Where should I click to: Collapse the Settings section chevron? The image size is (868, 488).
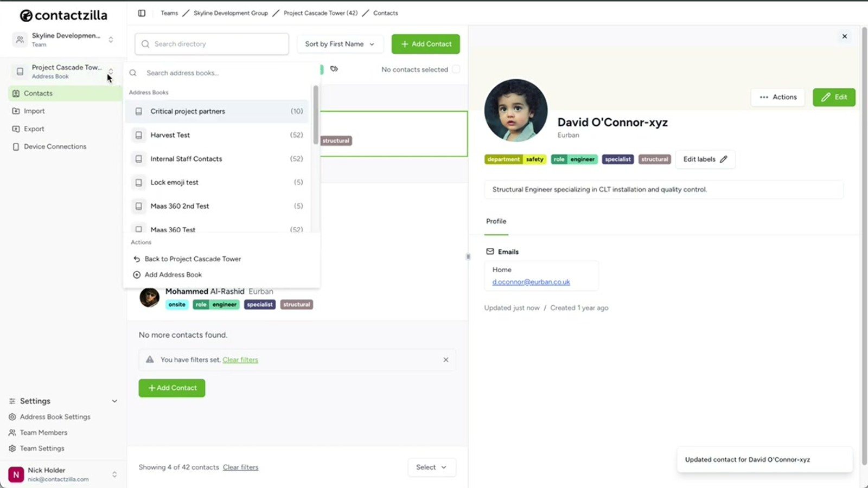[x=114, y=401]
